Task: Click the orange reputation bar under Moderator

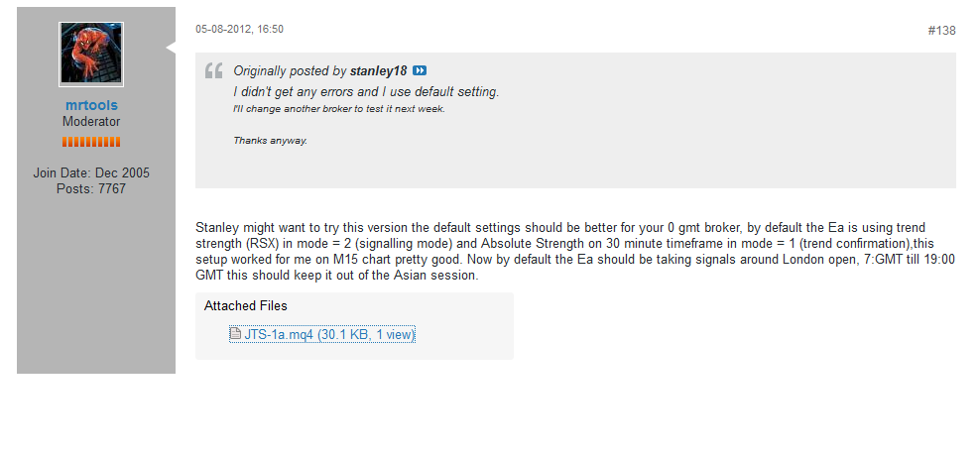Action: point(91,143)
